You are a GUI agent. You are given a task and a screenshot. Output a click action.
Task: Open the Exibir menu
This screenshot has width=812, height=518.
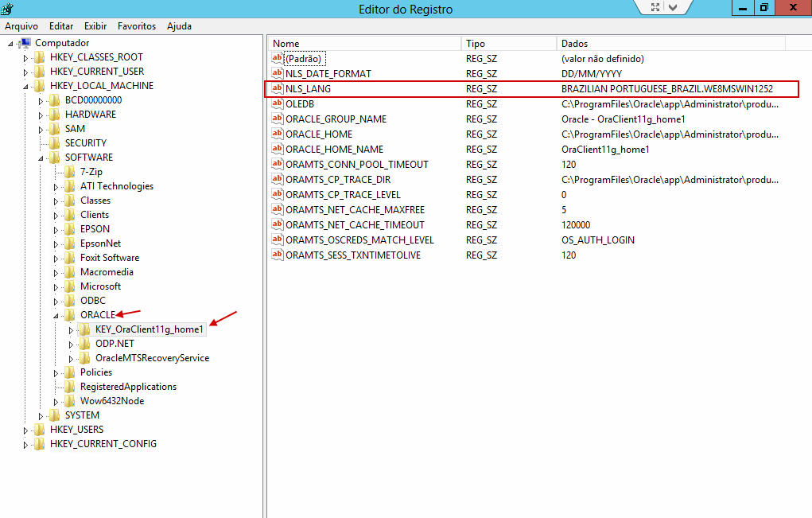(95, 26)
